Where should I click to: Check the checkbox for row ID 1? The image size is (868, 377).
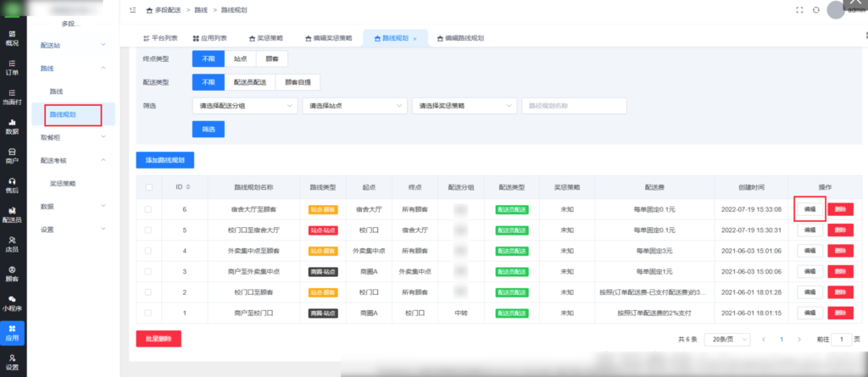pyautogui.click(x=148, y=313)
